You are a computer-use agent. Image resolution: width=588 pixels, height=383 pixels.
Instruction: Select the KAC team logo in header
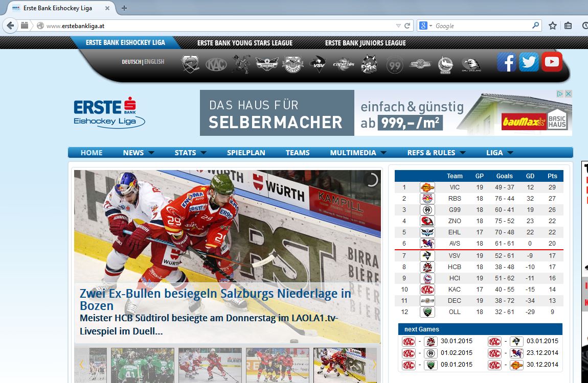pyautogui.click(x=216, y=64)
